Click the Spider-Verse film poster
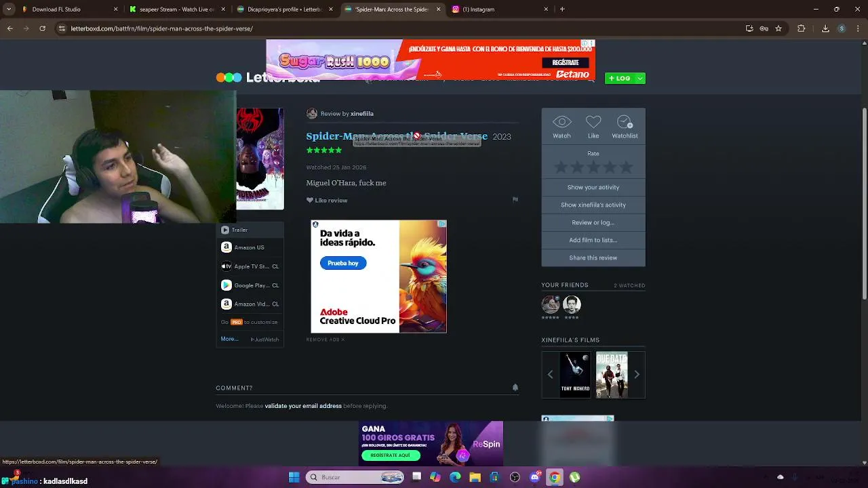This screenshot has height=488, width=868. pyautogui.click(x=260, y=159)
